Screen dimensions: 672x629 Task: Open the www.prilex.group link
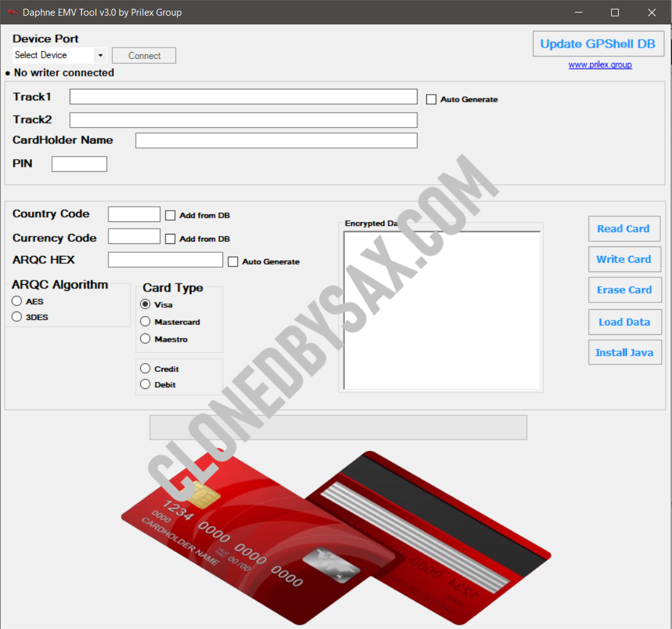(x=600, y=65)
